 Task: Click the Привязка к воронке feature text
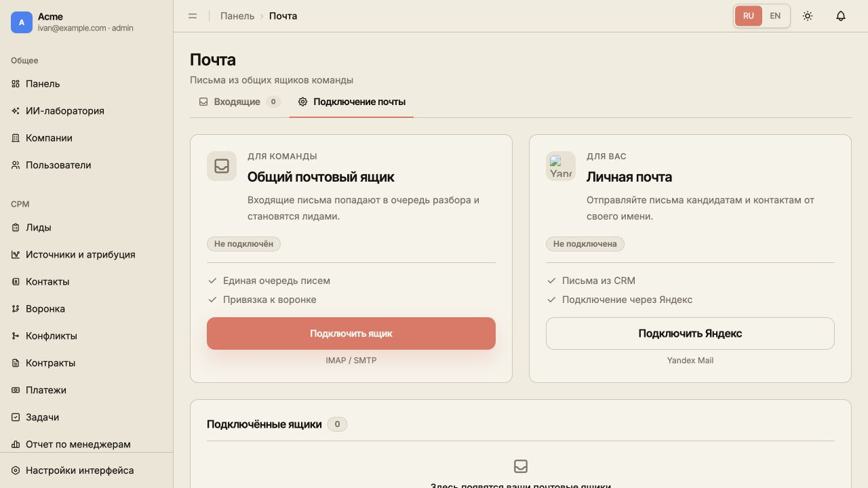click(270, 300)
